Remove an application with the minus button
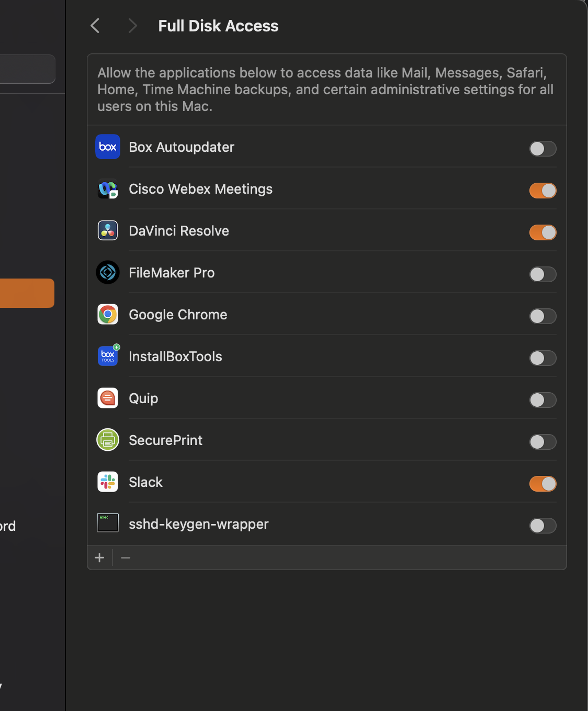The image size is (588, 711). pos(126,558)
